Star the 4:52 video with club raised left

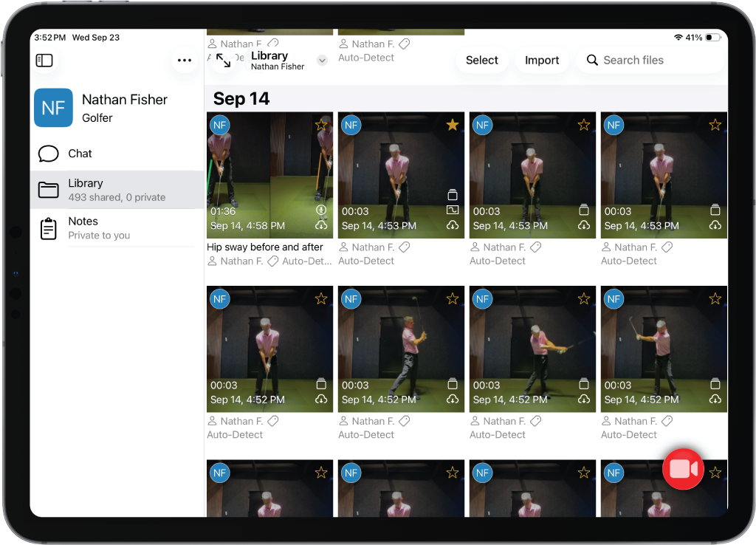click(x=715, y=299)
